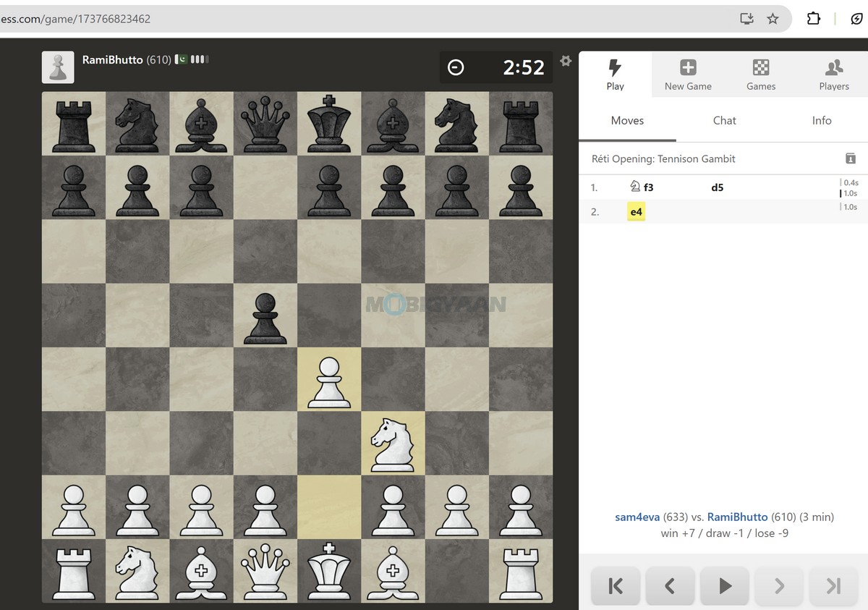
Task: Select the black bishop on f8
Action: (393, 124)
